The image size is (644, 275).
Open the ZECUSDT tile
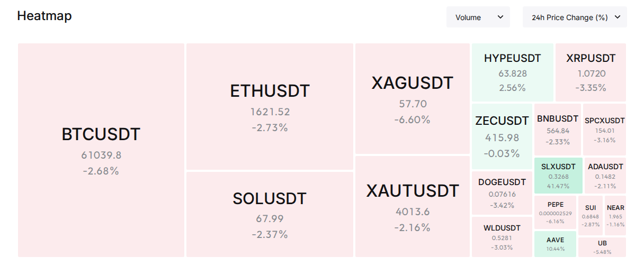[x=502, y=136]
